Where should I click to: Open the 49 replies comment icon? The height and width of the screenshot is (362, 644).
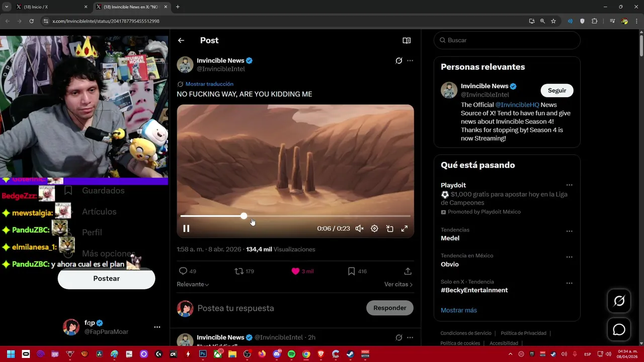pos(183,271)
